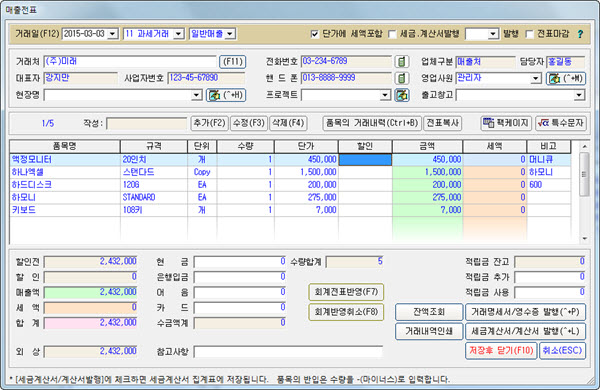
Task: Click the 전표복사 button
Action: [442, 123]
